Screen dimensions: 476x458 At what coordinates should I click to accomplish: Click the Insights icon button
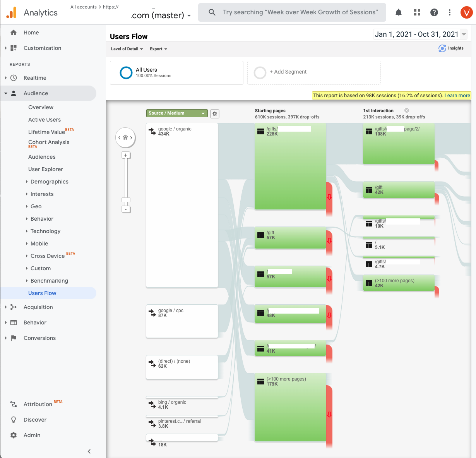coord(442,48)
